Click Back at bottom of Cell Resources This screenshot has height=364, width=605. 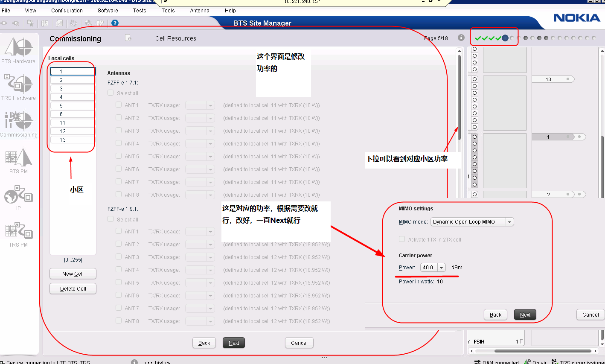(204, 343)
